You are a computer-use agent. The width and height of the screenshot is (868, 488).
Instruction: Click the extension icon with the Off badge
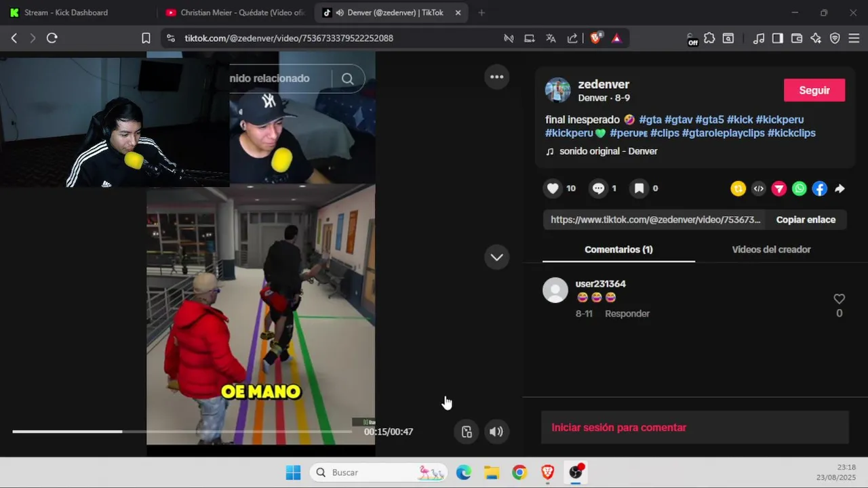click(x=691, y=39)
